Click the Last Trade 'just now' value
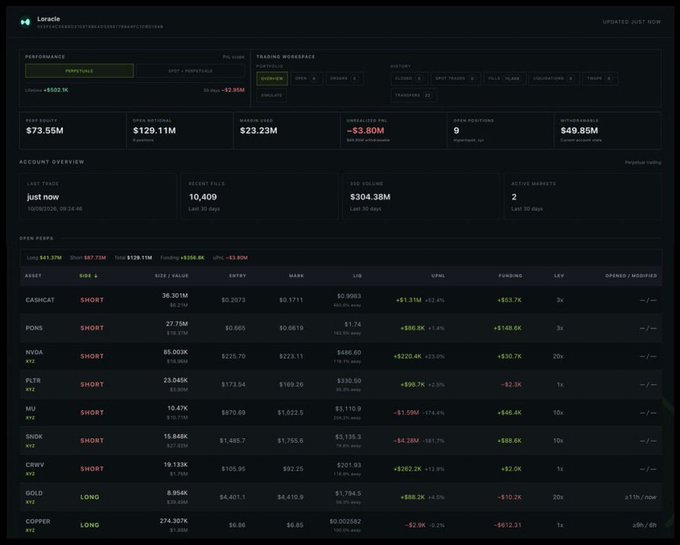The height and width of the screenshot is (545, 680). tap(43, 197)
